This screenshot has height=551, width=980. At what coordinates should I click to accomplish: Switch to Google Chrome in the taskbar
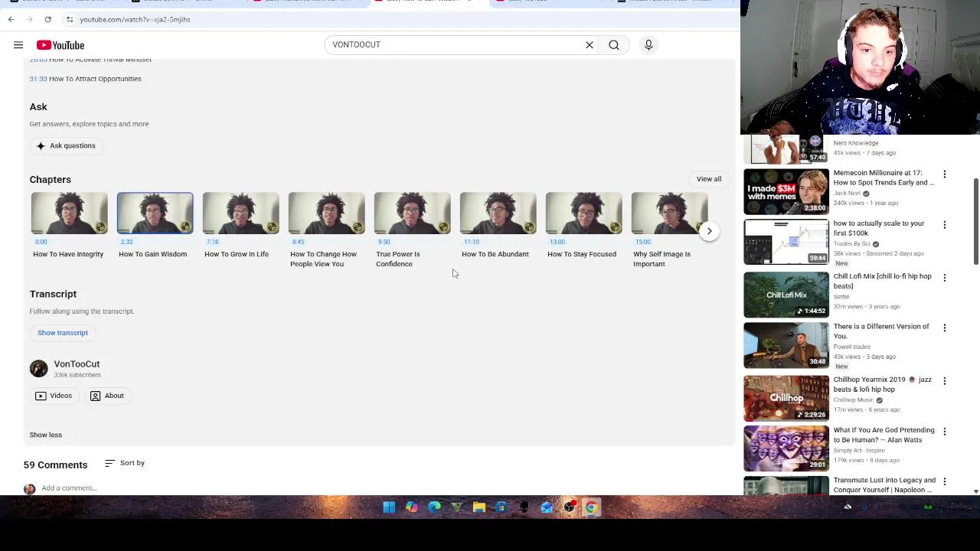591,507
